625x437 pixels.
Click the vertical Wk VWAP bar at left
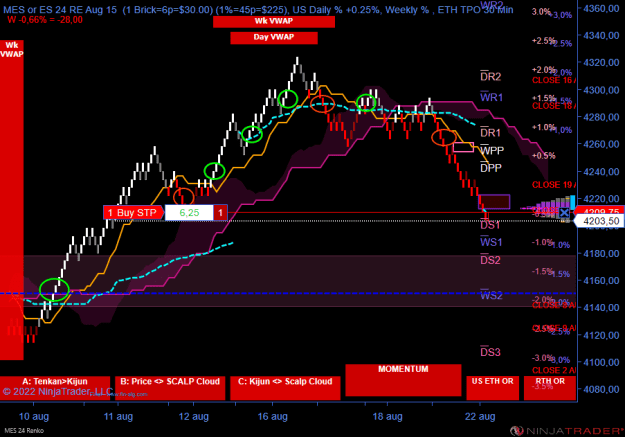click(12, 199)
